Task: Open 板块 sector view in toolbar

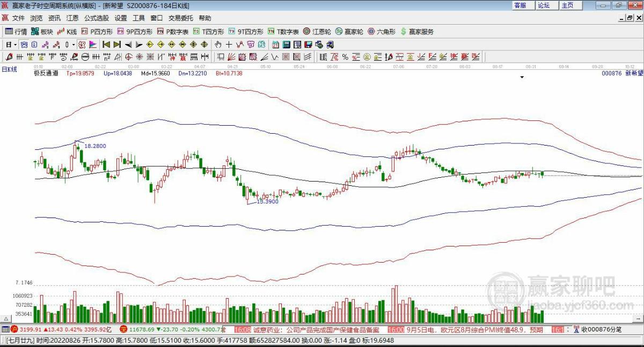Action: pos(42,32)
